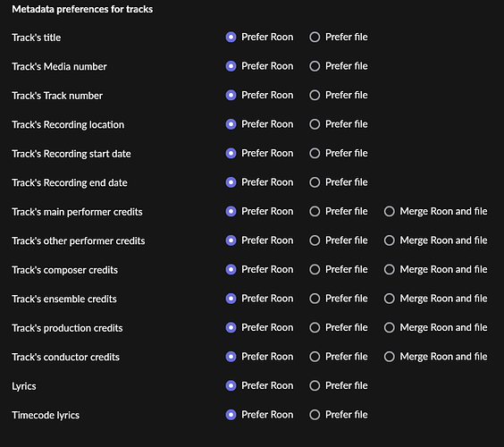This screenshot has width=504, height=447.
Task: Select Prefer file for Lyrics
Action: pyautogui.click(x=315, y=385)
